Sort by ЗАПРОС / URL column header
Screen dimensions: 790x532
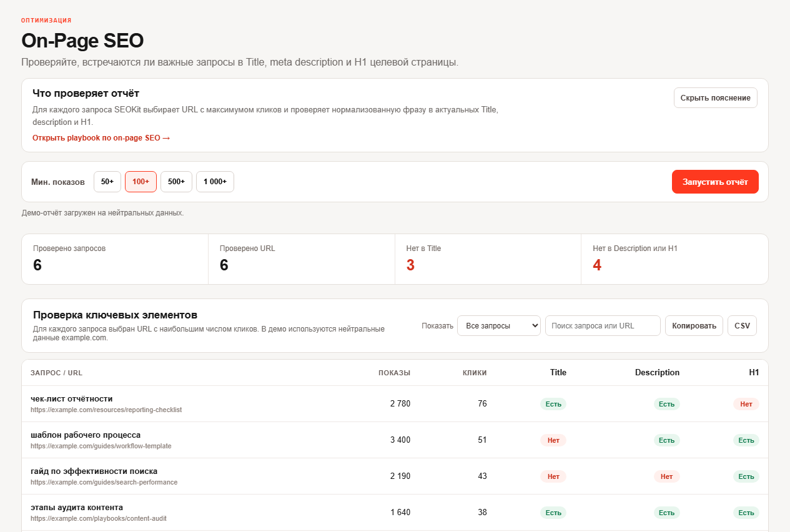pos(56,373)
